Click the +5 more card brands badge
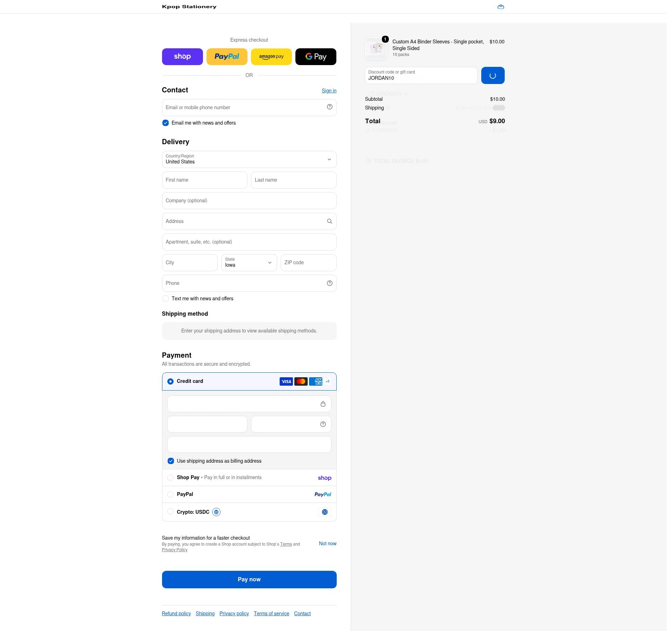This screenshot has height=631, width=672. (x=327, y=381)
